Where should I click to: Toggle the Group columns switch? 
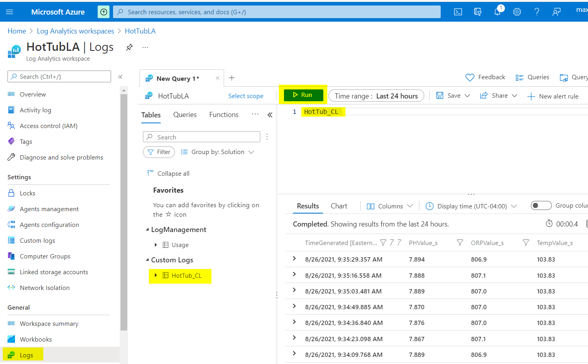tap(541, 206)
